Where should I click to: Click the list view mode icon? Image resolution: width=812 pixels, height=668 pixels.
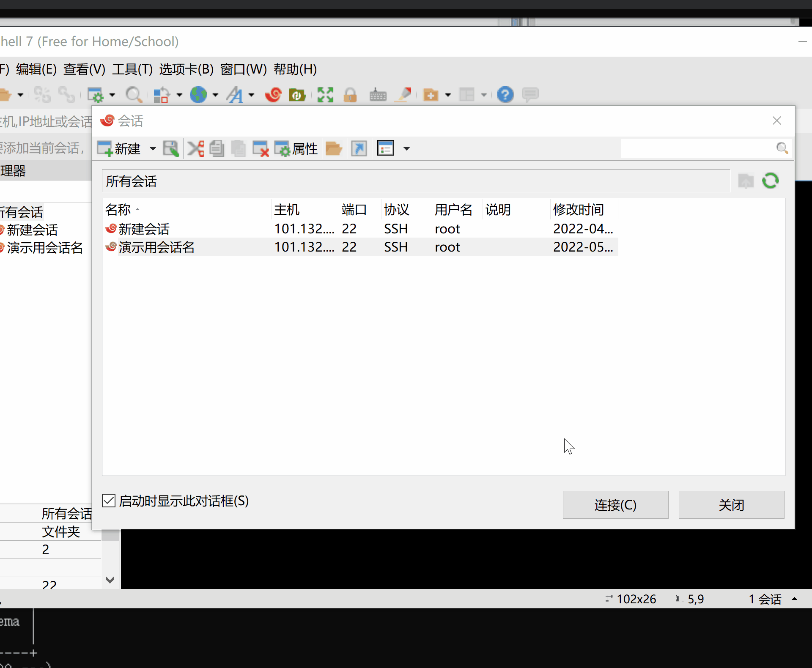(x=385, y=148)
